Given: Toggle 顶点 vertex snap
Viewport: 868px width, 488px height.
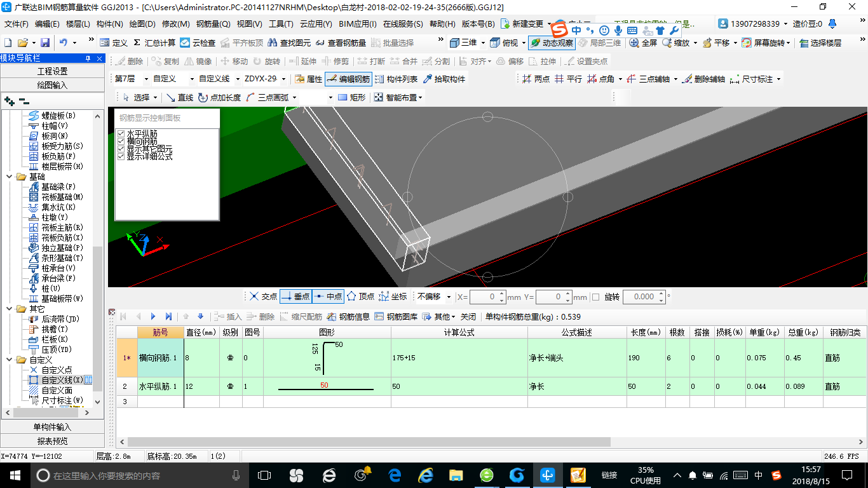Looking at the screenshot, I should (x=360, y=296).
